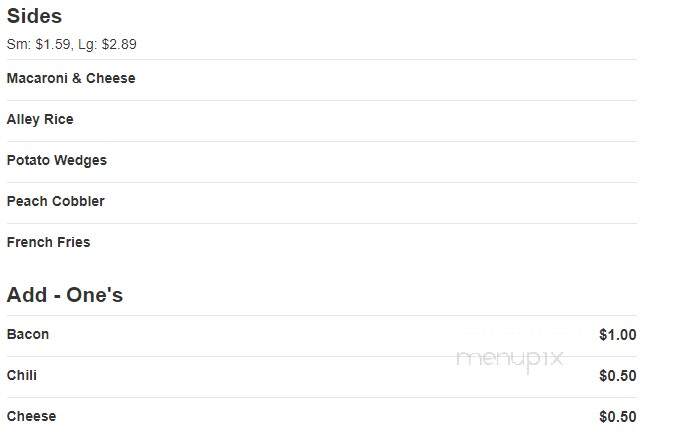Select the Bacon add-on
The image size is (689, 441).
coord(28,334)
